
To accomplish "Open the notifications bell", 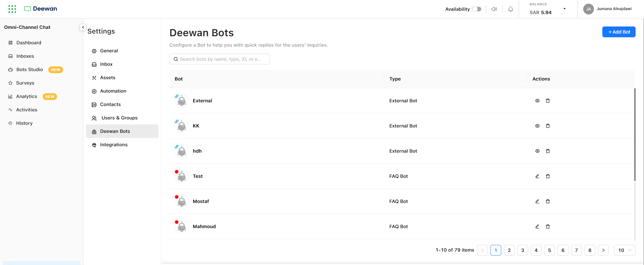I will pos(511,9).
